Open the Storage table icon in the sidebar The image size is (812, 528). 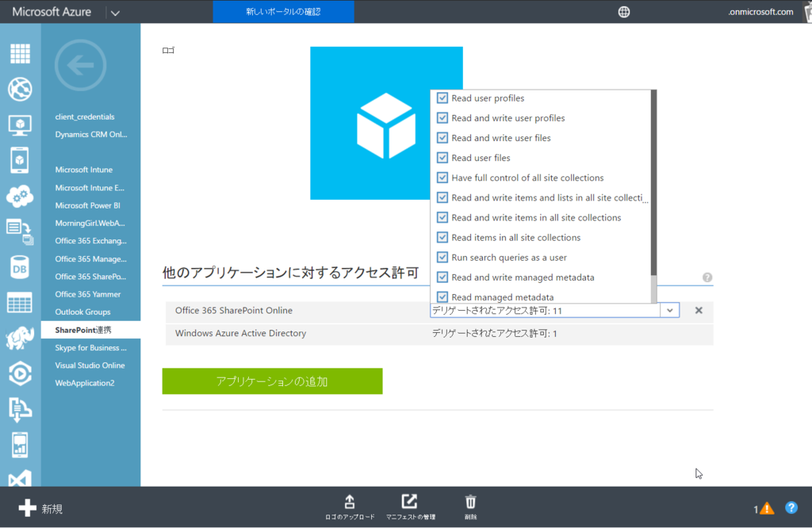pyautogui.click(x=20, y=303)
